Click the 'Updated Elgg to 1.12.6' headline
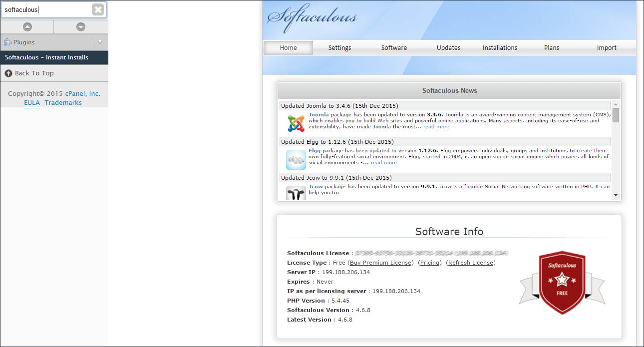The width and height of the screenshot is (644, 347). (x=337, y=142)
